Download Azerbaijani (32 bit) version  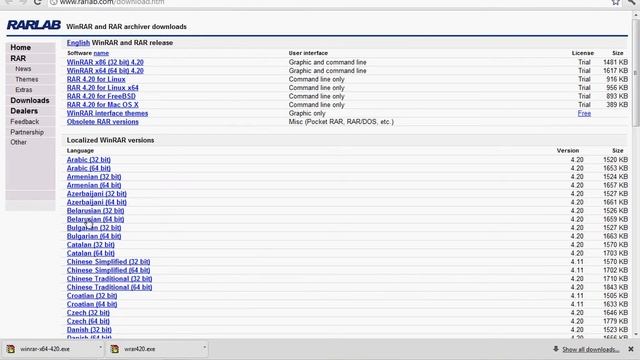(x=97, y=194)
